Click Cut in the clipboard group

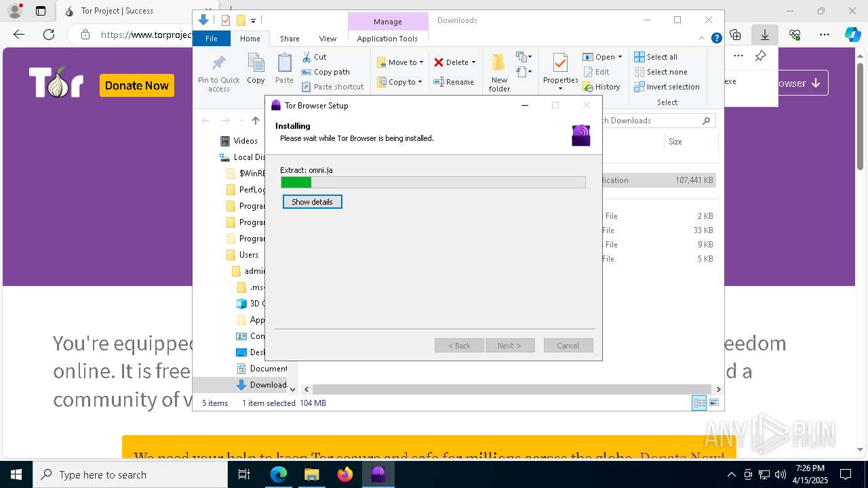coord(314,57)
